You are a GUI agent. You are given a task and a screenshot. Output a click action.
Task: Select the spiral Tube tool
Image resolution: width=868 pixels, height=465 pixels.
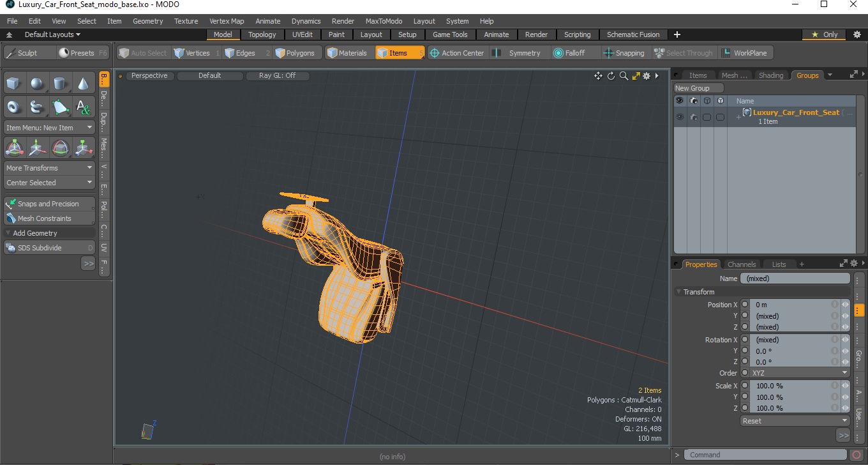point(38,107)
